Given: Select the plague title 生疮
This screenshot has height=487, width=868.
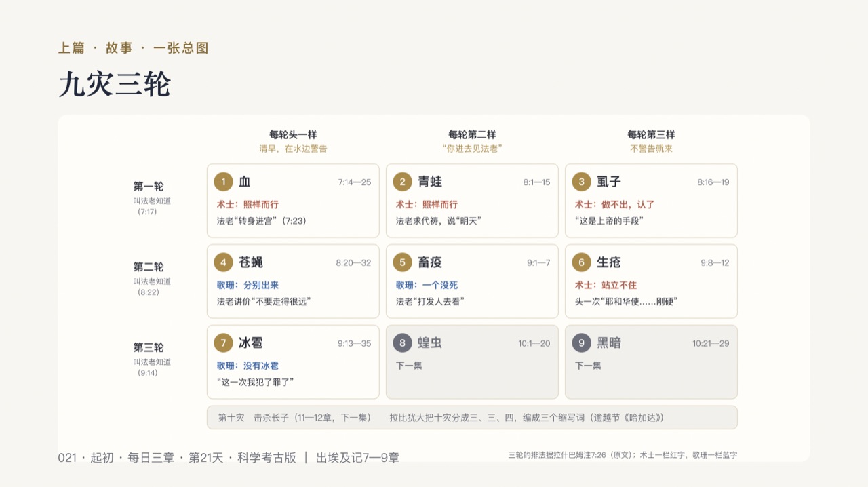Looking at the screenshot, I should (609, 262).
